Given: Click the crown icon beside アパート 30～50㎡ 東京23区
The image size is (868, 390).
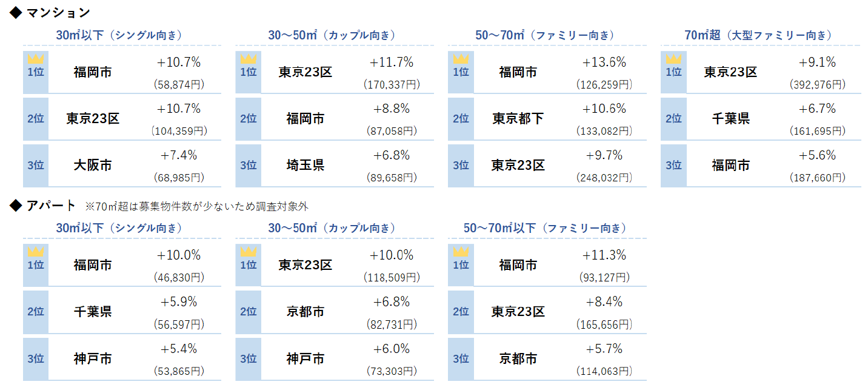Looking at the screenshot, I should pyautogui.click(x=249, y=252).
